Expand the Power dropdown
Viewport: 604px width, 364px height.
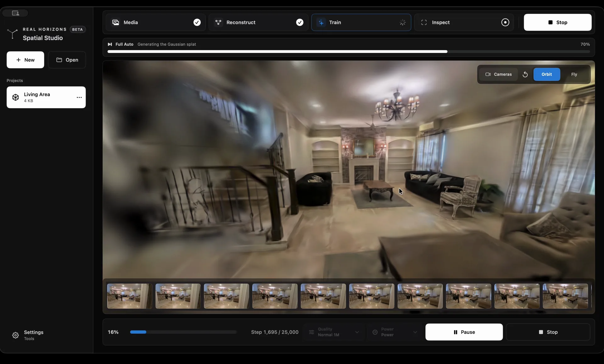click(x=395, y=332)
